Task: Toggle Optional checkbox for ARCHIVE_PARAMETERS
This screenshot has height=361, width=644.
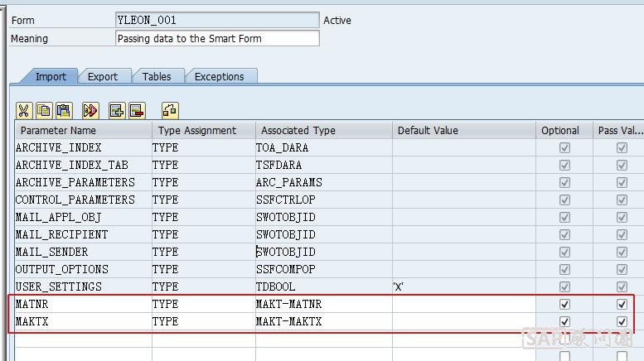Action: pos(564,182)
